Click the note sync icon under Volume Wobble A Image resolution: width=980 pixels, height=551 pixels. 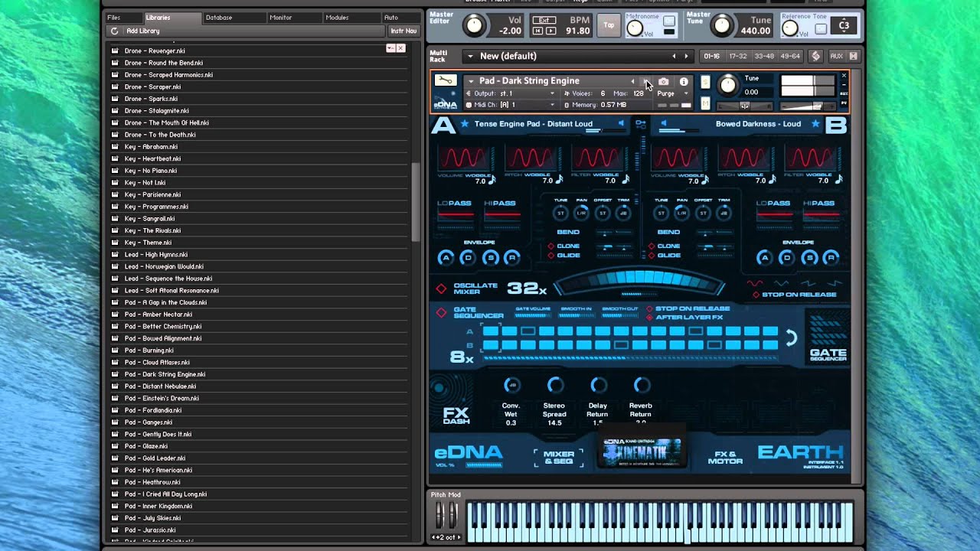[492, 180]
